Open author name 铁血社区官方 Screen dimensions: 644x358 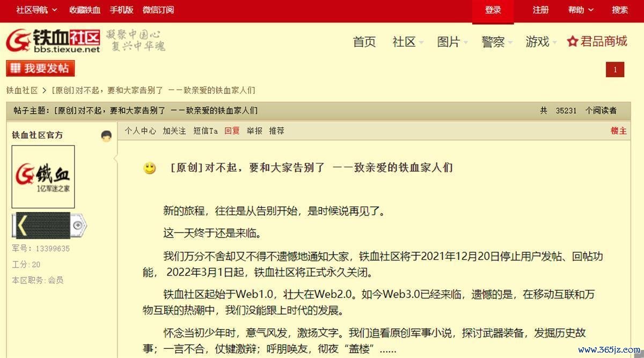pyautogui.click(x=37, y=135)
